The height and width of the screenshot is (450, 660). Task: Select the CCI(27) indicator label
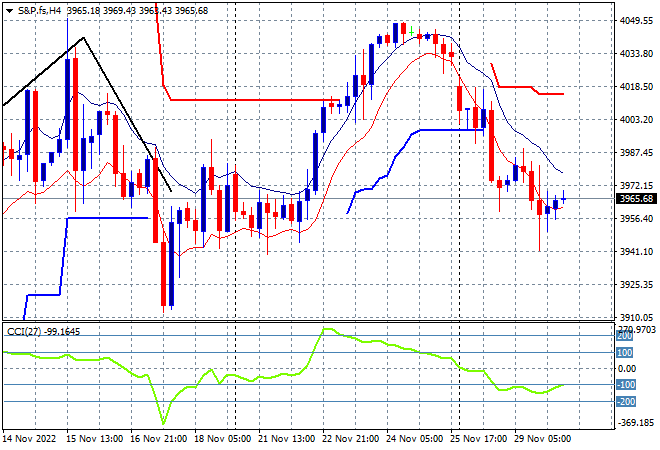click(24, 332)
